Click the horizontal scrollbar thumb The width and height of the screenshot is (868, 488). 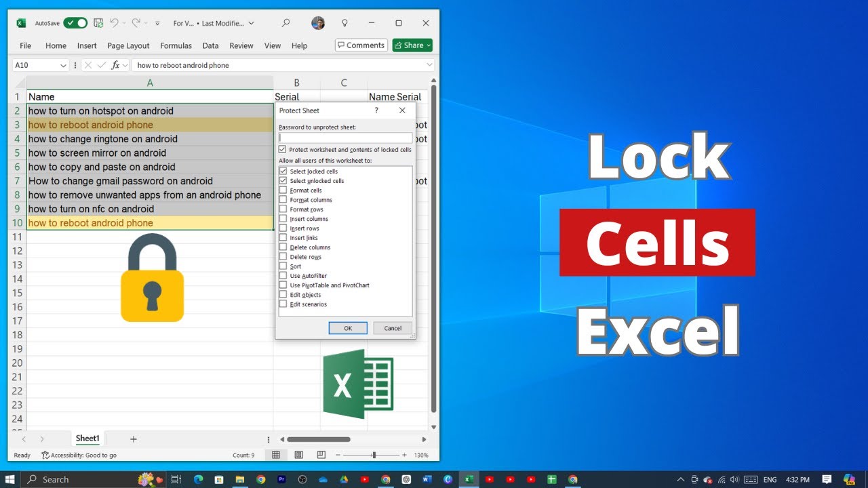point(318,439)
